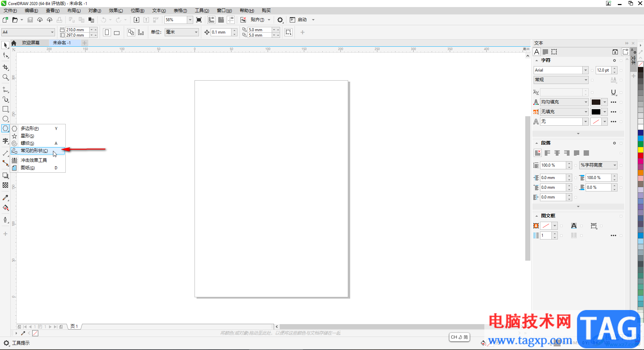Select the Shape edit tool
644x350 pixels.
(x=5, y=55)
